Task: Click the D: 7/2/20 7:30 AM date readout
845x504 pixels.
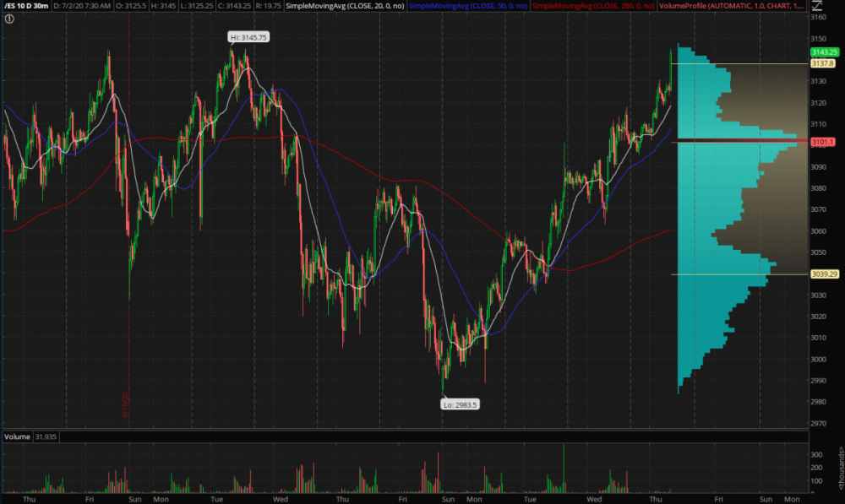Action: click(84, 5)
